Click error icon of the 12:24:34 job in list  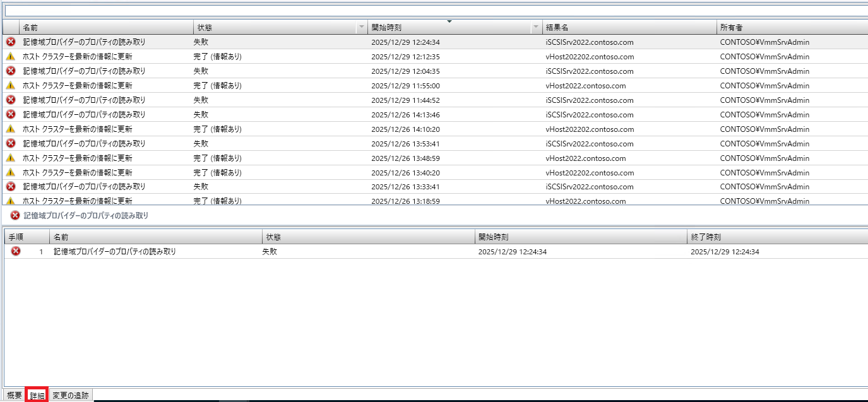[x=10, y=42]
